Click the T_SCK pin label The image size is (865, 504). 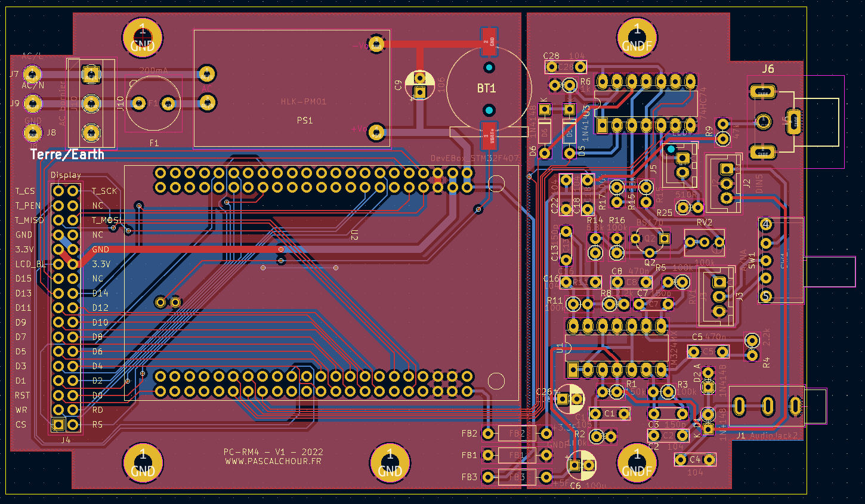(104, 191)
